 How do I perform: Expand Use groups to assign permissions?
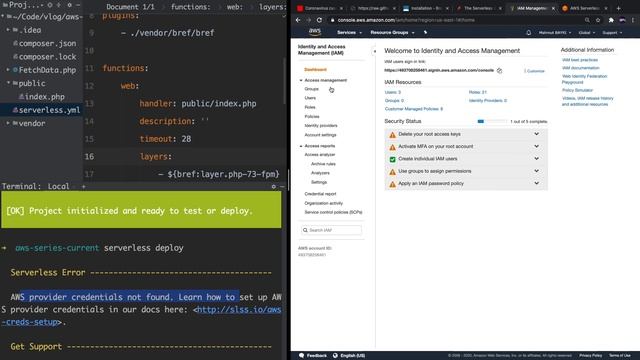coord(536,171)
